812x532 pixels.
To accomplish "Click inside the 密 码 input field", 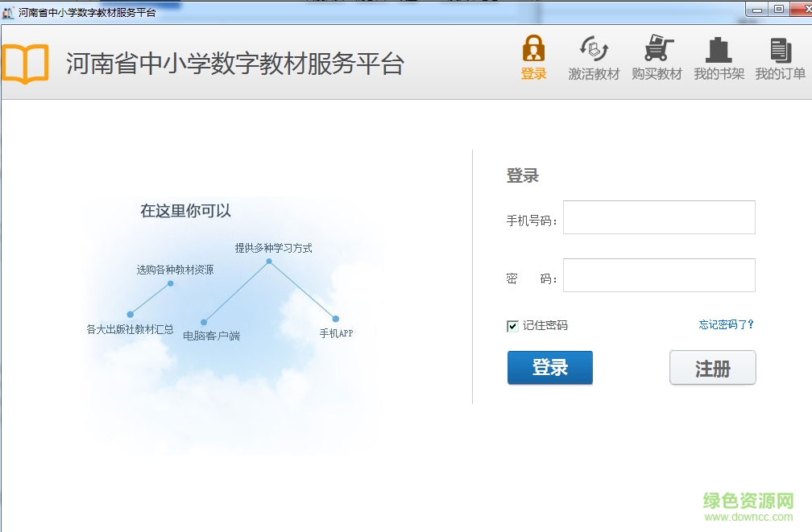I will click(659, 274).
